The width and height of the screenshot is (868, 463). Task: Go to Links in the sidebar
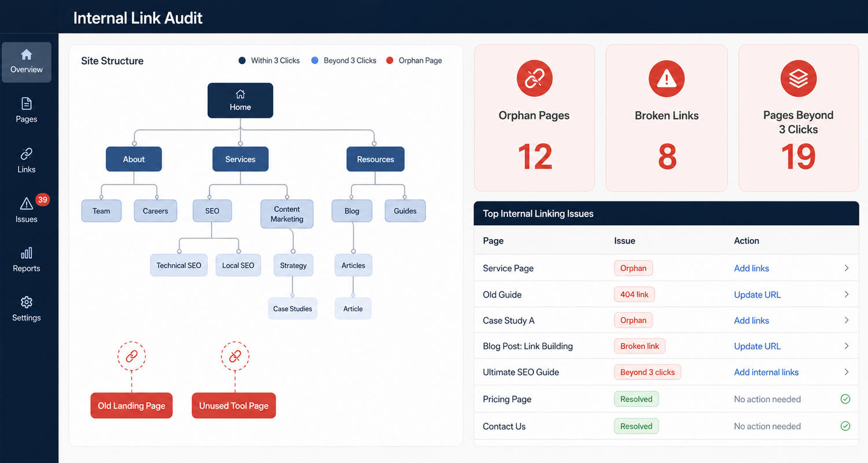[x=26, y=161]
